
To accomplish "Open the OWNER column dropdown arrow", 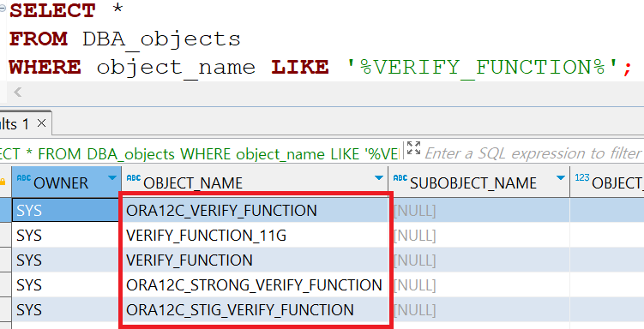I will (x=111, y=178).
